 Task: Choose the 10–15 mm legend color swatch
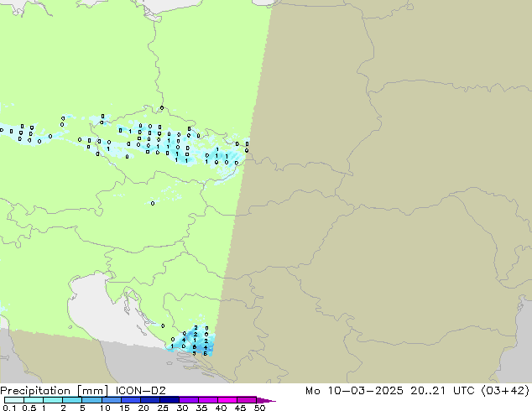(111, 400)
